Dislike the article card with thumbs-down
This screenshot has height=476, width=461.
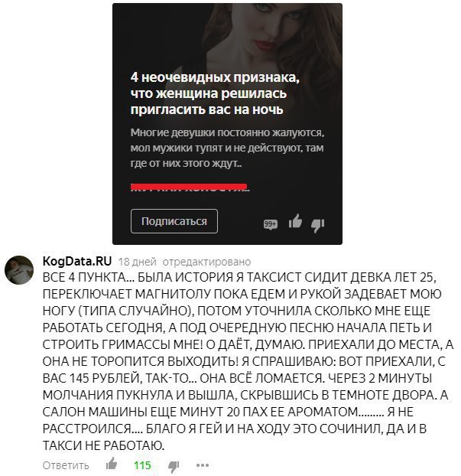(x=317, y=226)
